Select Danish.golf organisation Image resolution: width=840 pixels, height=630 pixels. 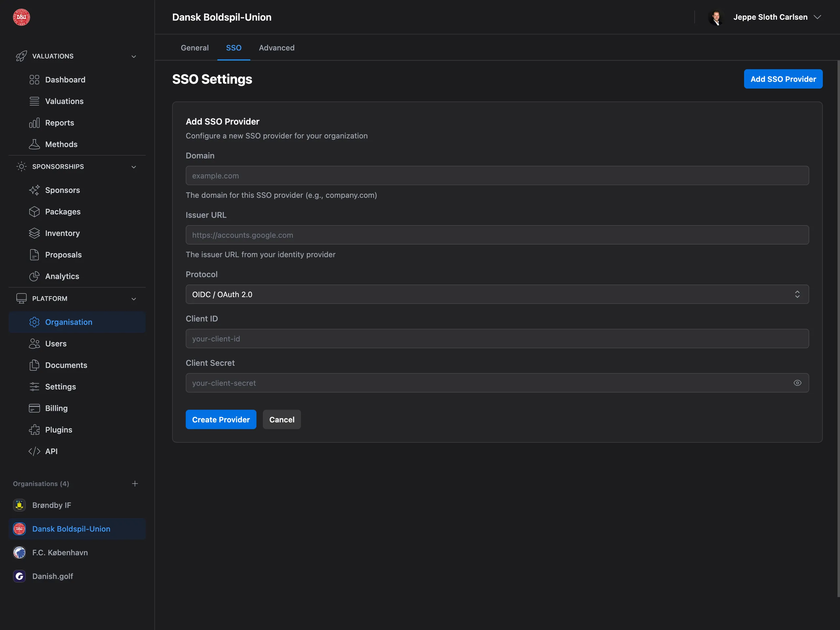(x=77, y=576)
